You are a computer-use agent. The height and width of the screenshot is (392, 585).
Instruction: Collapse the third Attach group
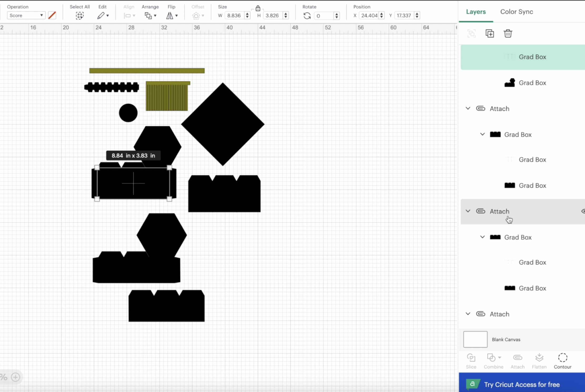(x=468, y=314)
